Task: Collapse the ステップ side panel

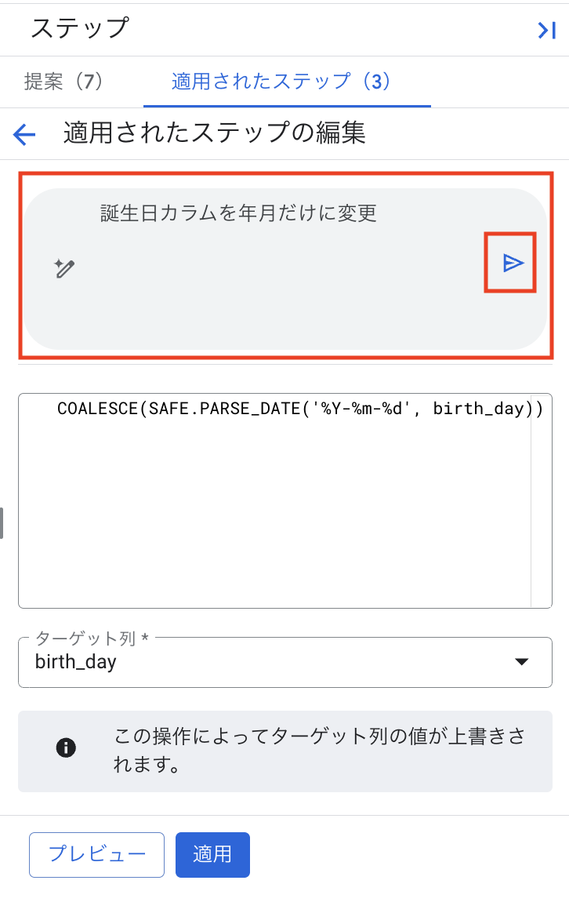Action: pos(546,30)
